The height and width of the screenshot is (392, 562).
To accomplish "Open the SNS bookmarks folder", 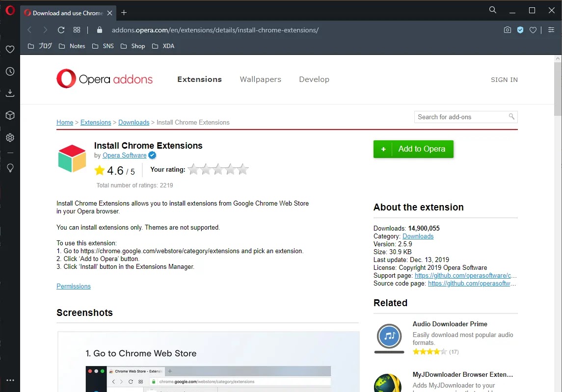I will point(103,46).
